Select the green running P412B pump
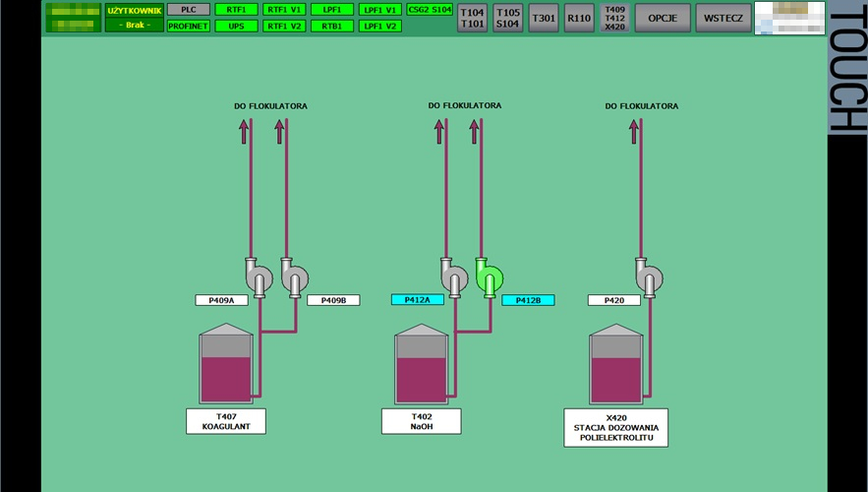Viewport: 868px width, 492px height. tap(488, 277)
